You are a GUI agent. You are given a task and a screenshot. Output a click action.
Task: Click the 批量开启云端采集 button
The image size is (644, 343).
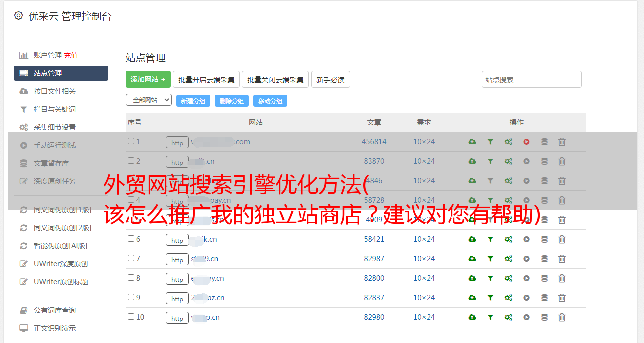click(x=206, y=79)
